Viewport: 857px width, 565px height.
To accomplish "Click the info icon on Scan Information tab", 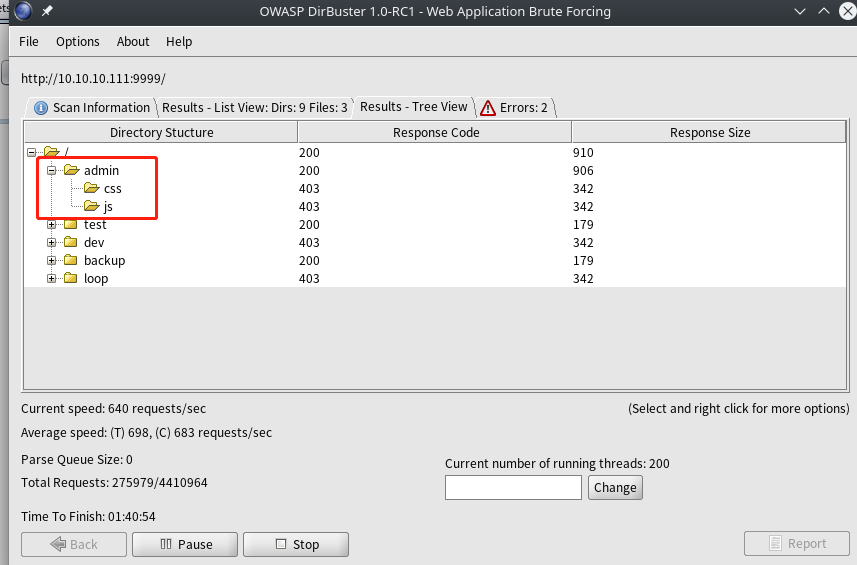I will tap(41, 108).
